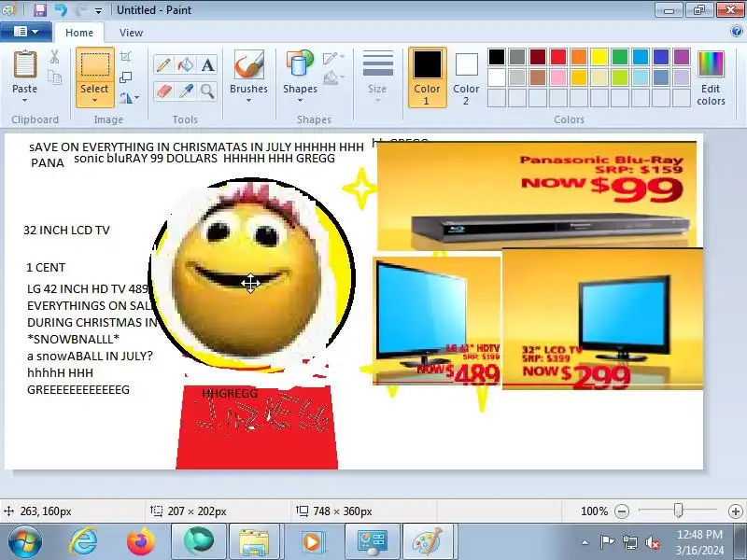
Task: Click the Action Center flag tray icon
Action: coord(607,542)
